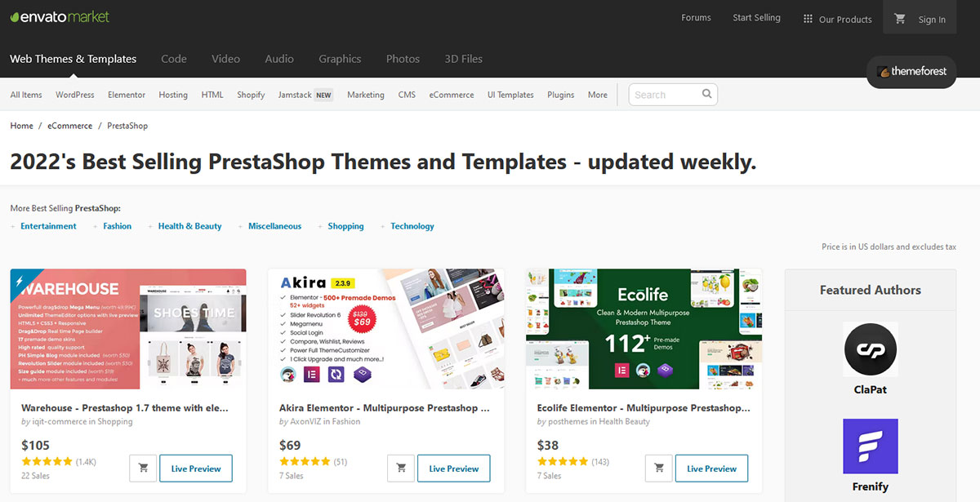Open Akira theme thumbnail
This screenshot has width=980, height=502.
coord(386,329)
